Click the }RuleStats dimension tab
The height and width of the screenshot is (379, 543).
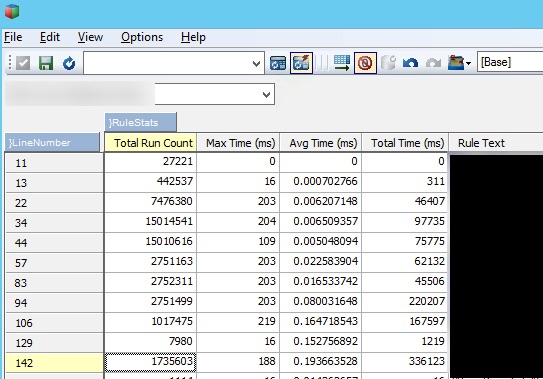point(141,122)
